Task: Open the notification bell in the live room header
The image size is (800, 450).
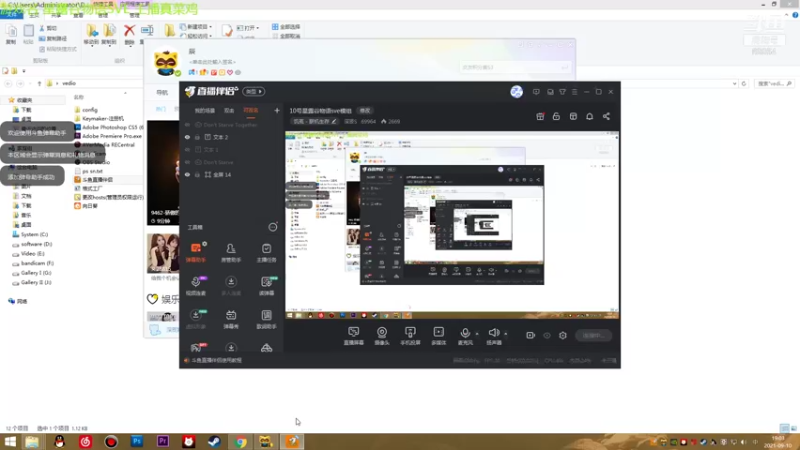Action: click(x=589, y=116)
